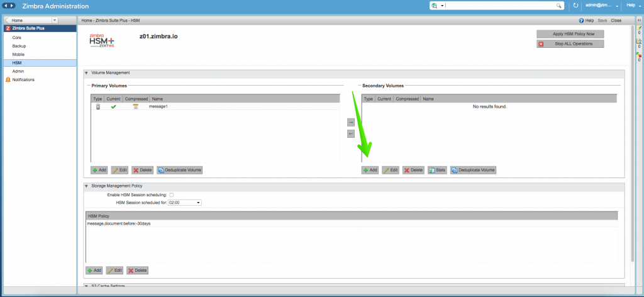Add a new primary volume
This screenshot has height=297, width=644.
(x=99, y=170)
